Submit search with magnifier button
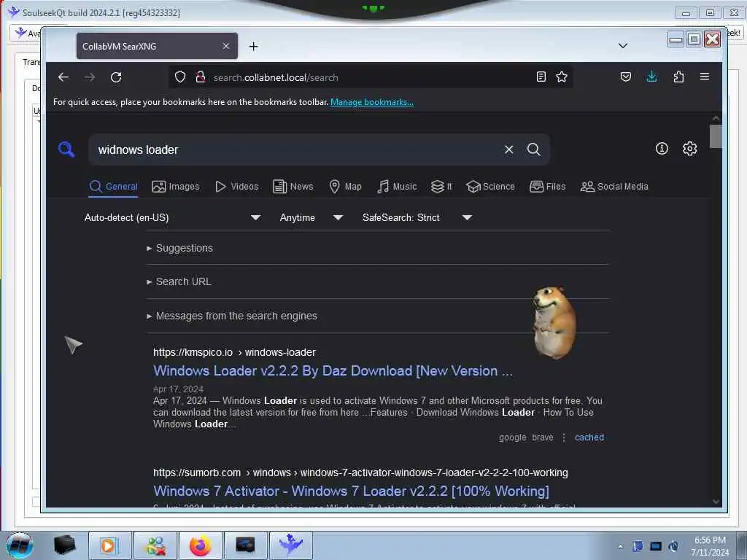747x560 pixels. tap(533, 149)
